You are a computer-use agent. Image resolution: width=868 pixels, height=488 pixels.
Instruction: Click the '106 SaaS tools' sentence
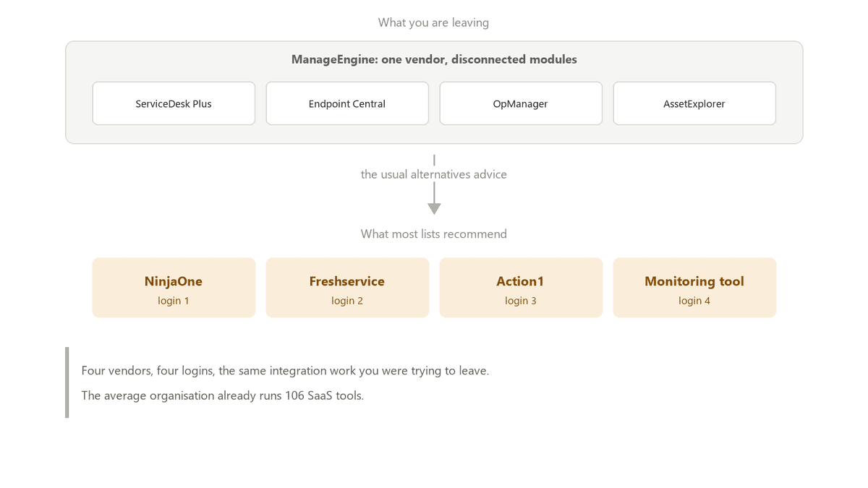[222, 395]
